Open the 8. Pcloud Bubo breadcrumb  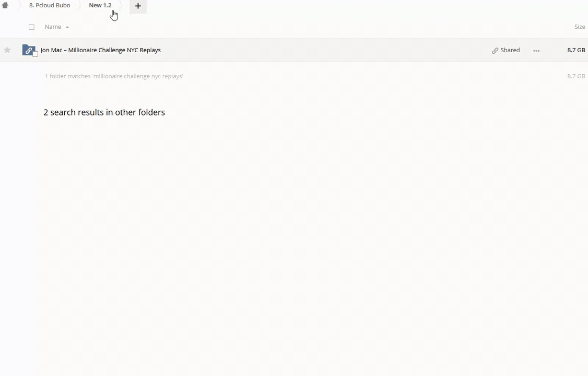(x=50, y=5)
